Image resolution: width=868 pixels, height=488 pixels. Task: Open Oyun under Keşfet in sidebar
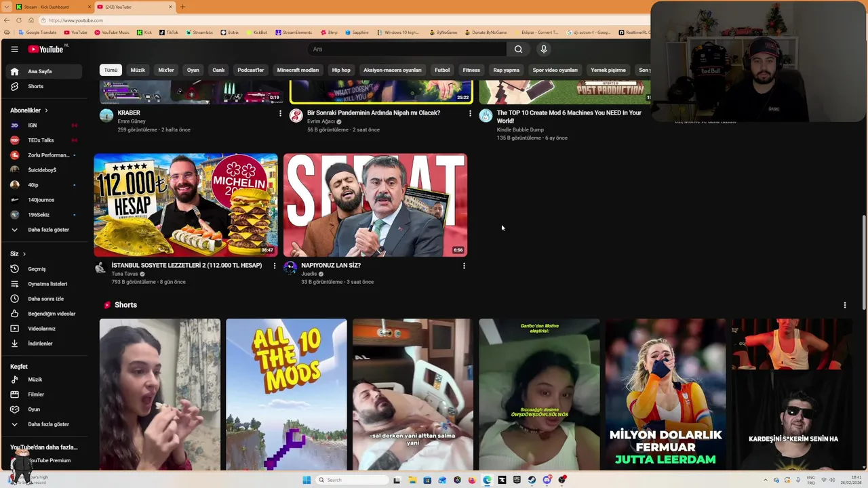coord(43,409)
